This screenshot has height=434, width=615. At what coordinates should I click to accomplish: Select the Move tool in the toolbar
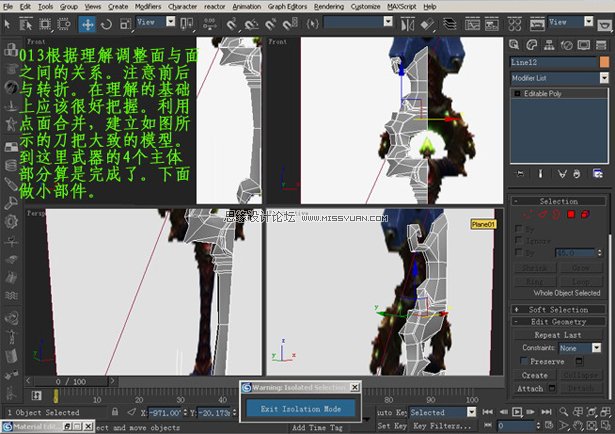coord(87,24)
